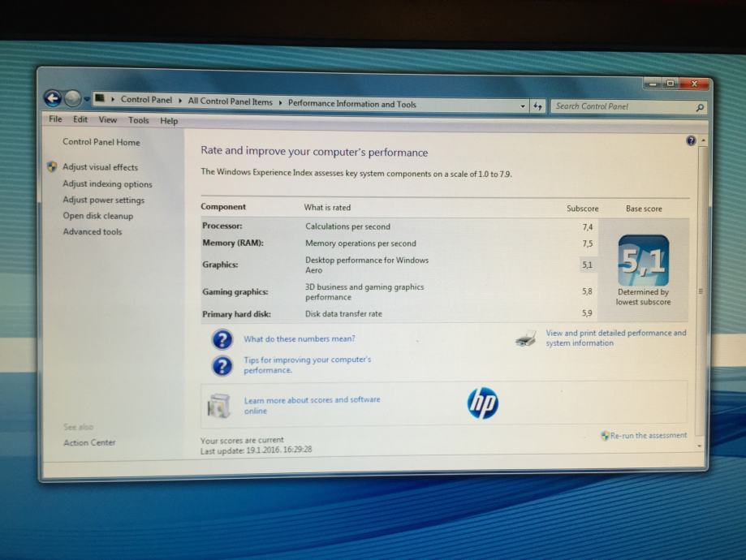The image size is (746, 560).
Task: Re-run the assessment
Action: tap(649, 435)
